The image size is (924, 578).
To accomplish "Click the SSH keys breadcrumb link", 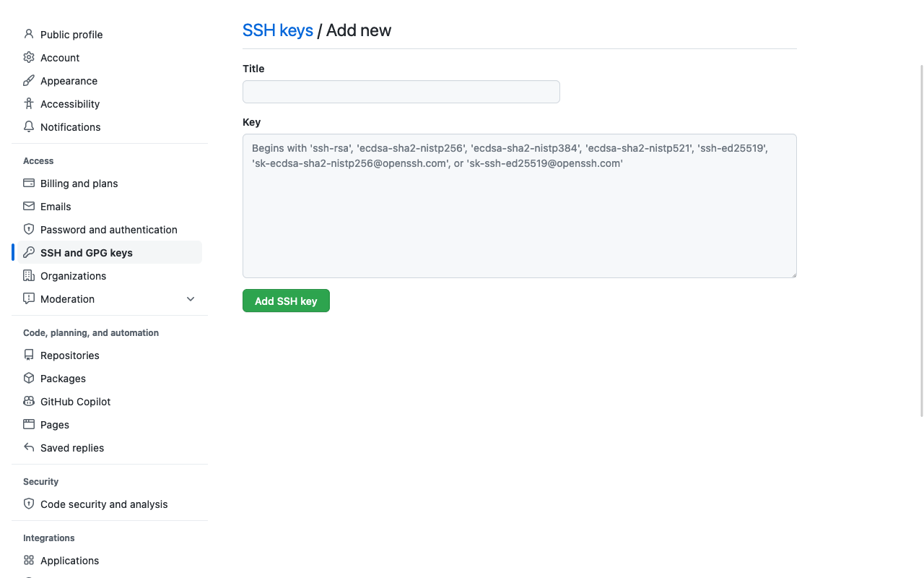I will (x=278, y=30).
